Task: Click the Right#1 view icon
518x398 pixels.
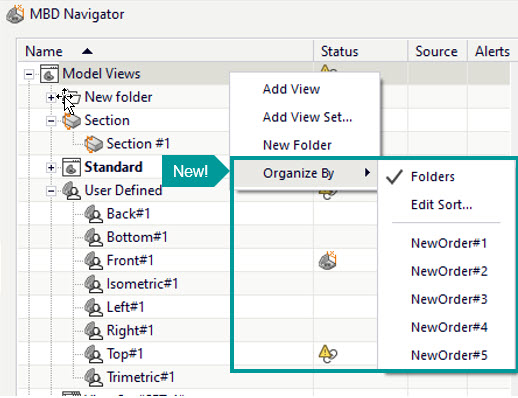Action: [93, 331]
